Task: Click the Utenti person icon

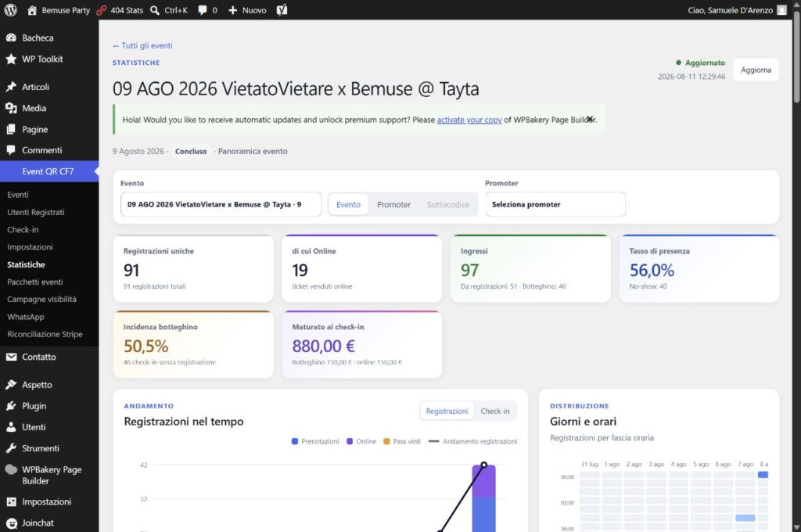Action: (x=11, y=427)
